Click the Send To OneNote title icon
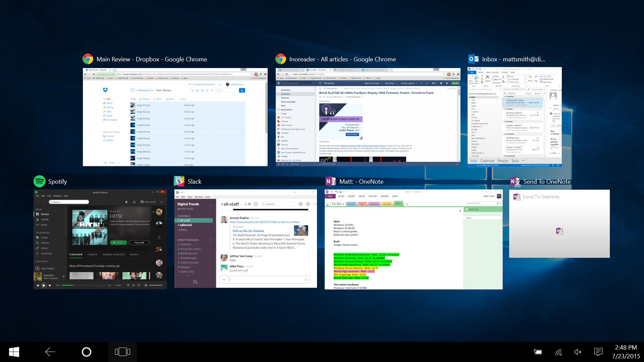 (515, 181)
